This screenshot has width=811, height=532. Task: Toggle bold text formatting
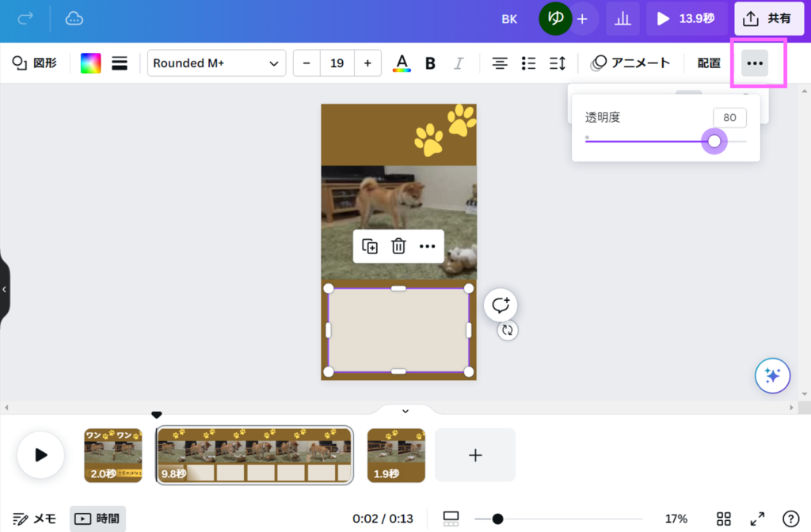point(430,63)
